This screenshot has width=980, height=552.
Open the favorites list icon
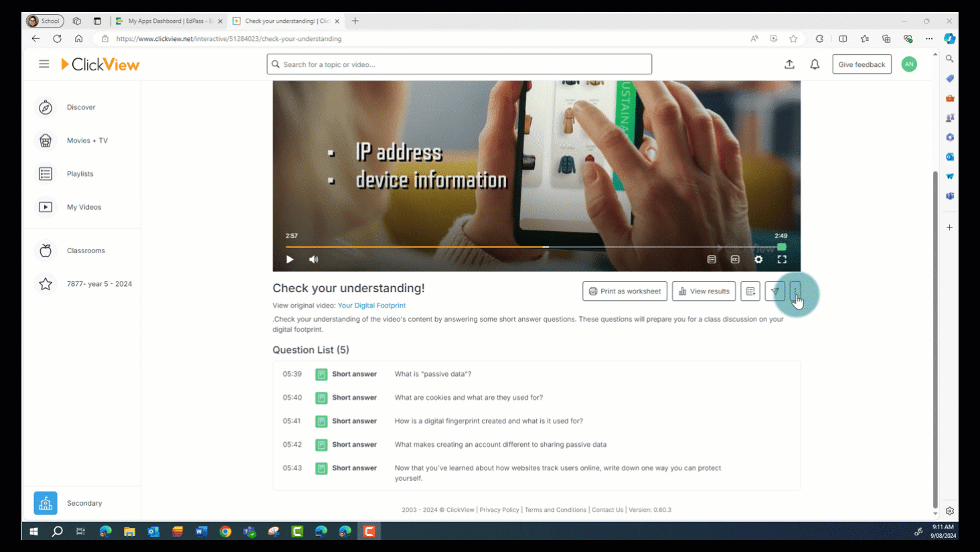point(865,39)
